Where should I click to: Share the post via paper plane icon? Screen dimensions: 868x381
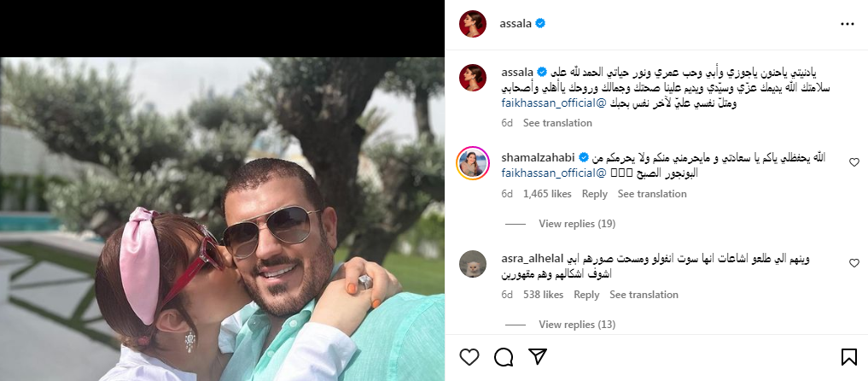click(538, 356)
